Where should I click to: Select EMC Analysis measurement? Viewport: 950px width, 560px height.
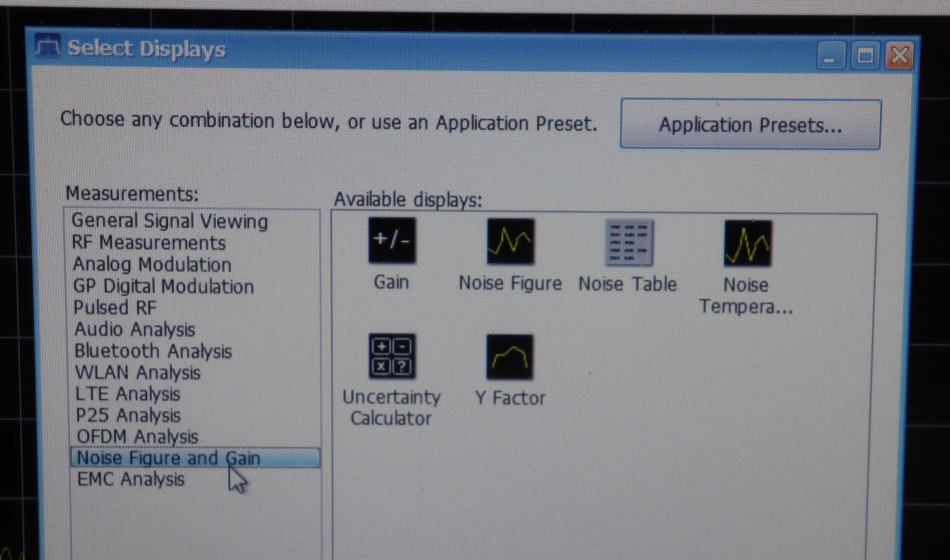click(131, 479)
